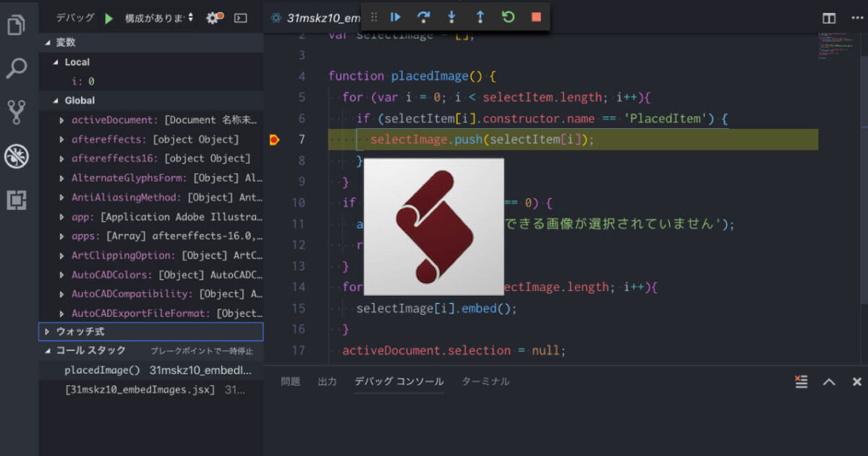Viewport: 868px width, 456px height.
Task: Open launch.json with the gear icon
Action: [x=214, y=17]
